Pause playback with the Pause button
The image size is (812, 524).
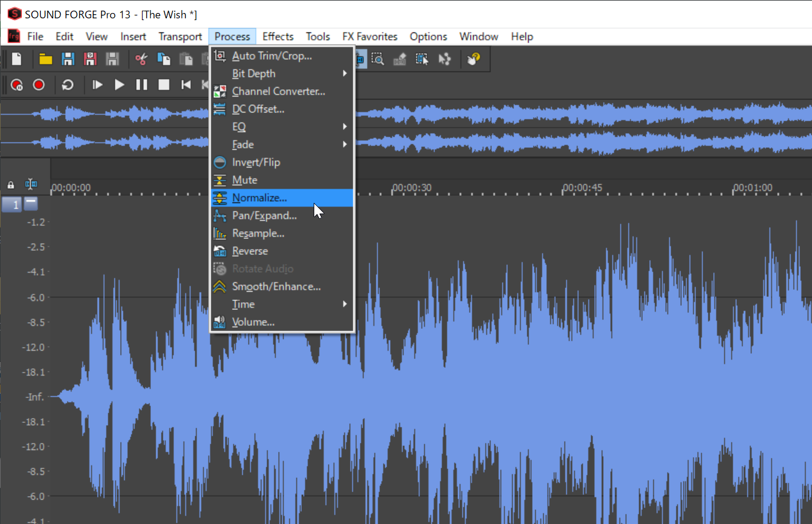tap(141, 85)
